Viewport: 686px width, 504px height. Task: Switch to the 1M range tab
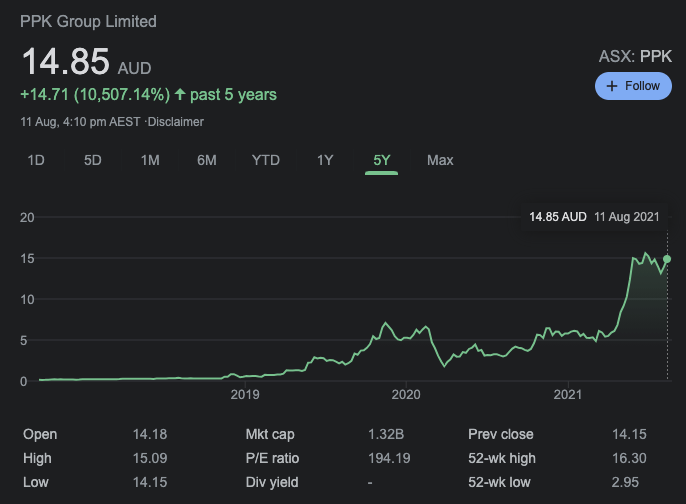click(150, 160)
